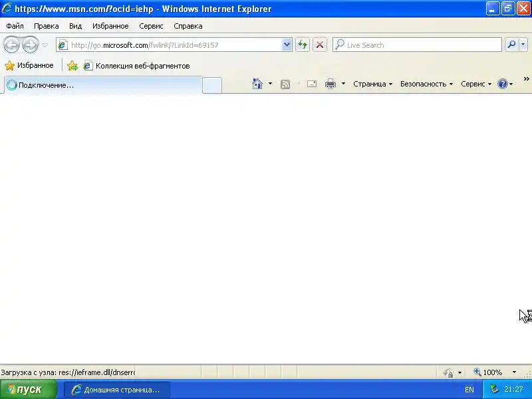Screen dimensions: 532x399
Task: Click the Internet Explorer title bar icon
Action: (x=7, y=8)
